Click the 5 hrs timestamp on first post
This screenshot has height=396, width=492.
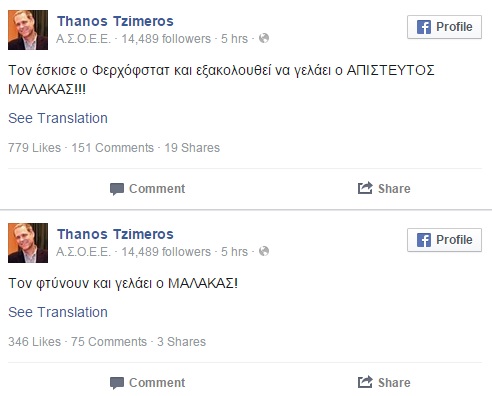tap(235, 39)
